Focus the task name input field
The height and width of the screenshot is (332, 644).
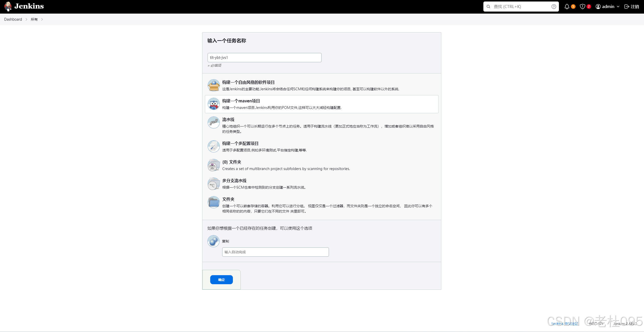point(264,58)
